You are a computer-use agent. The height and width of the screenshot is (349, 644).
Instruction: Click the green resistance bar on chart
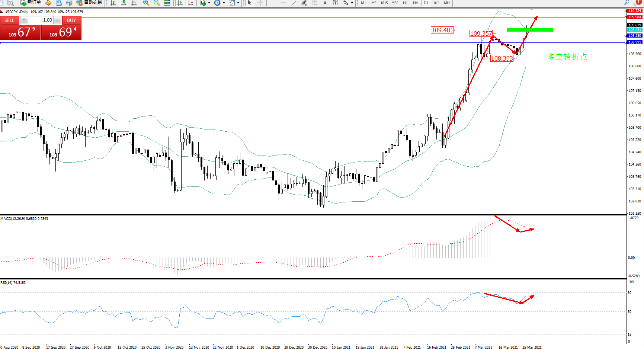click(530, 30)
